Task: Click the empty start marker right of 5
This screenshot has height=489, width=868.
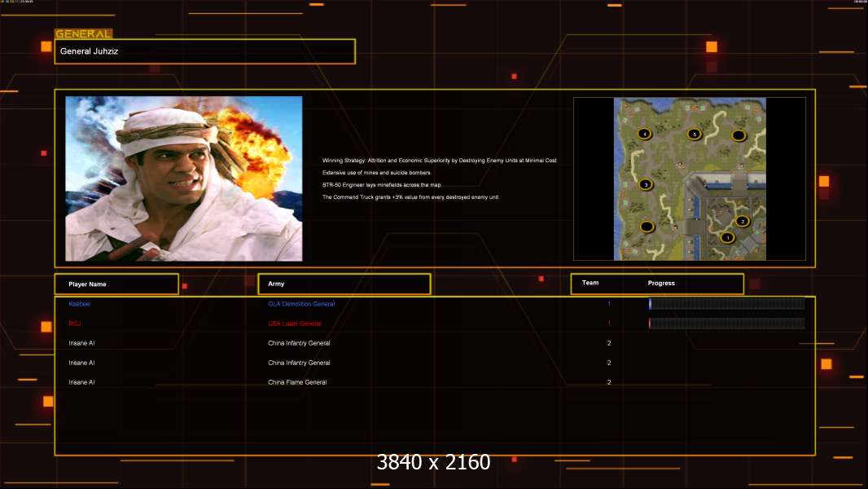Action: [739, 135]
